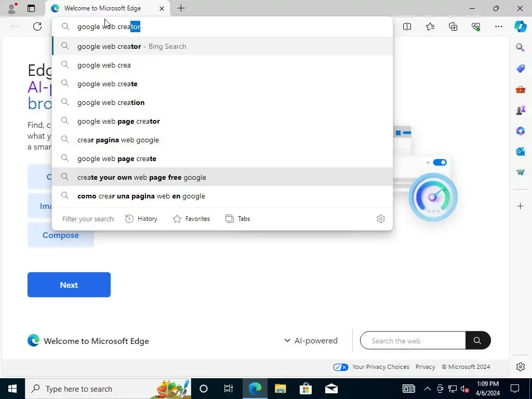This screenshot has height=399, width=532.
Task: Filter search by Tabs
Action: point(238,219)
